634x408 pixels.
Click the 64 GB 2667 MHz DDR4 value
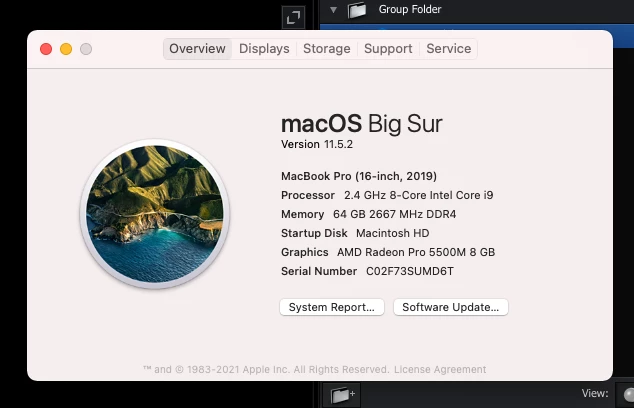click(394, 214)
